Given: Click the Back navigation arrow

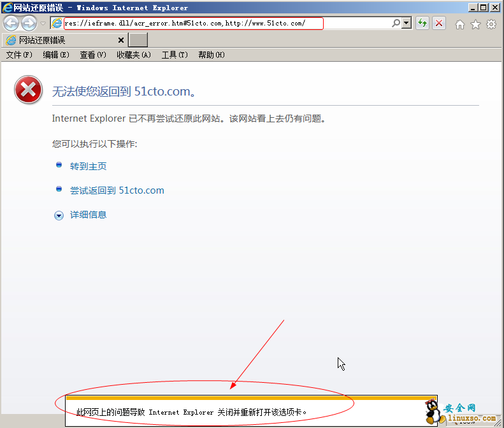Looking at the screenshot, I should coord(11,23).
